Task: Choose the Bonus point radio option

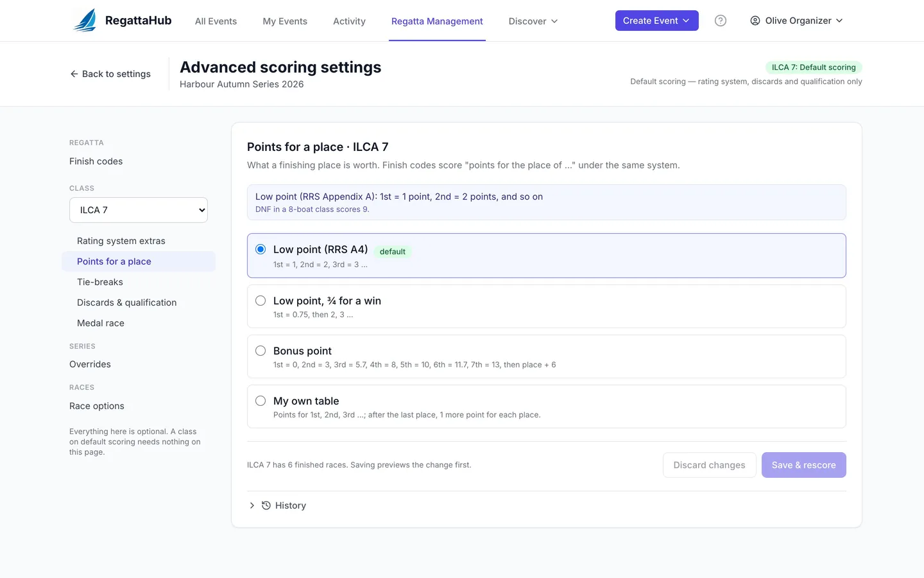Action: [x=261, y=351]
